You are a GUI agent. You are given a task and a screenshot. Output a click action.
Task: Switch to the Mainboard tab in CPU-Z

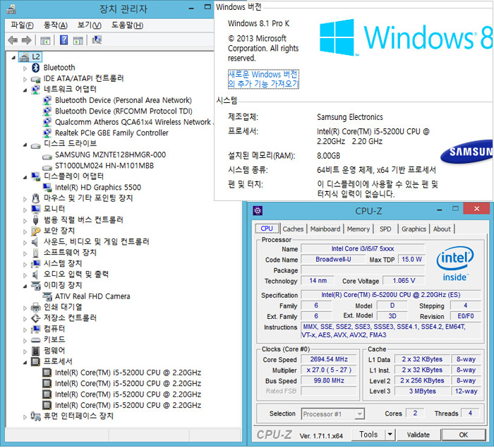click(325, 229)
